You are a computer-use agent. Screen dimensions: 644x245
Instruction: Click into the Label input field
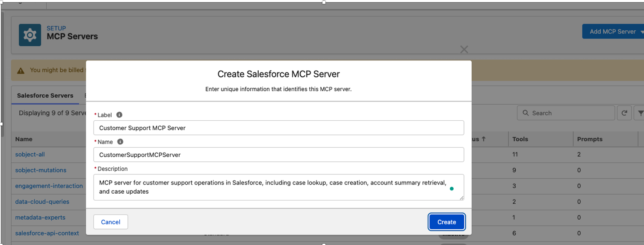pyautogui.click(x=279, y=128)
